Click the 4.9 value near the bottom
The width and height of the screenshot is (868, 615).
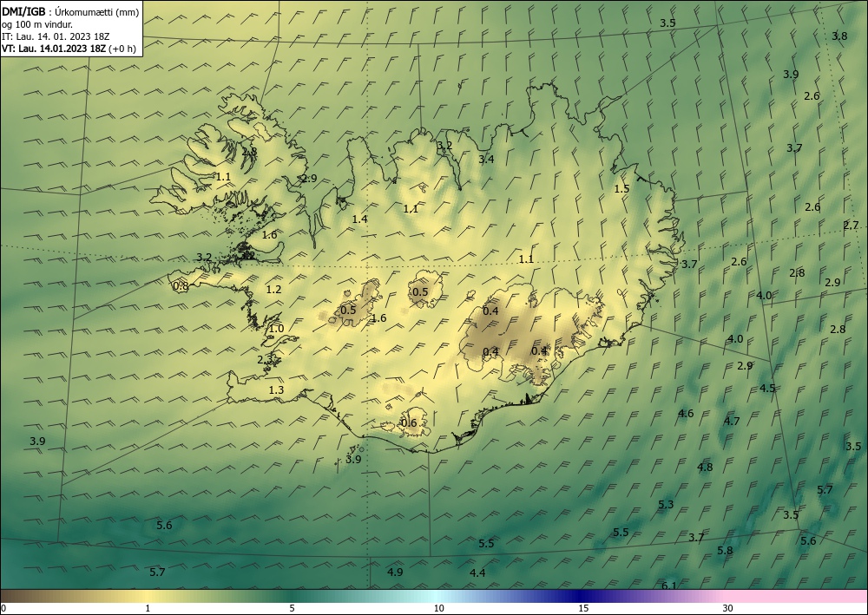click(x=395, y=572)
